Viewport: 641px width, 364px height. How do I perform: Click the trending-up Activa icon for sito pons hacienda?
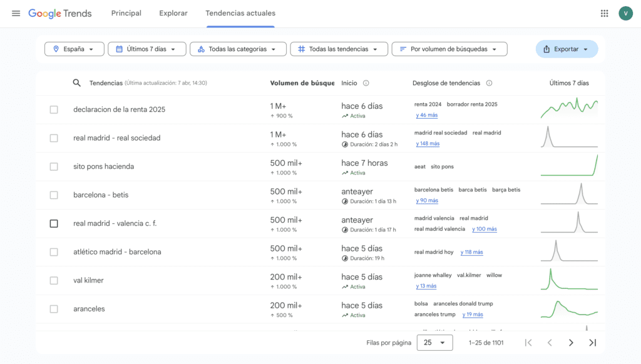tap(345, 173)
